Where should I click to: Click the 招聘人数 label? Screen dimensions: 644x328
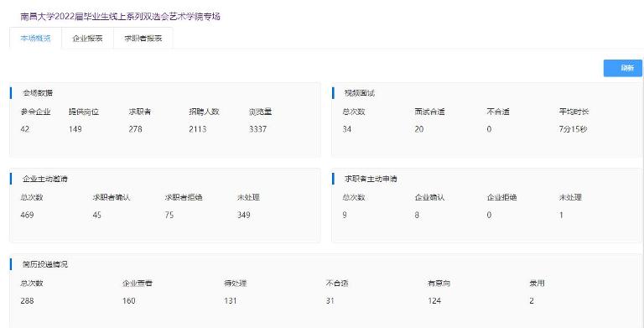click(204, 112)
